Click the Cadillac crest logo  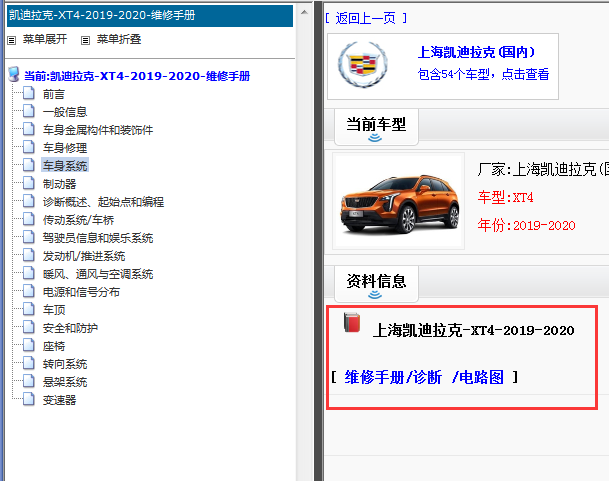click(x=363, y=64)
